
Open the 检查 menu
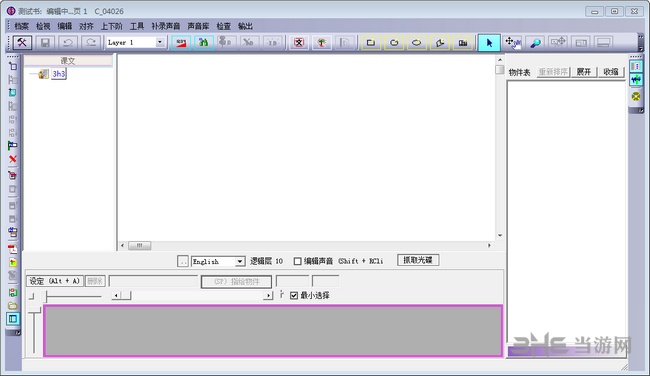tap(223, 26)
